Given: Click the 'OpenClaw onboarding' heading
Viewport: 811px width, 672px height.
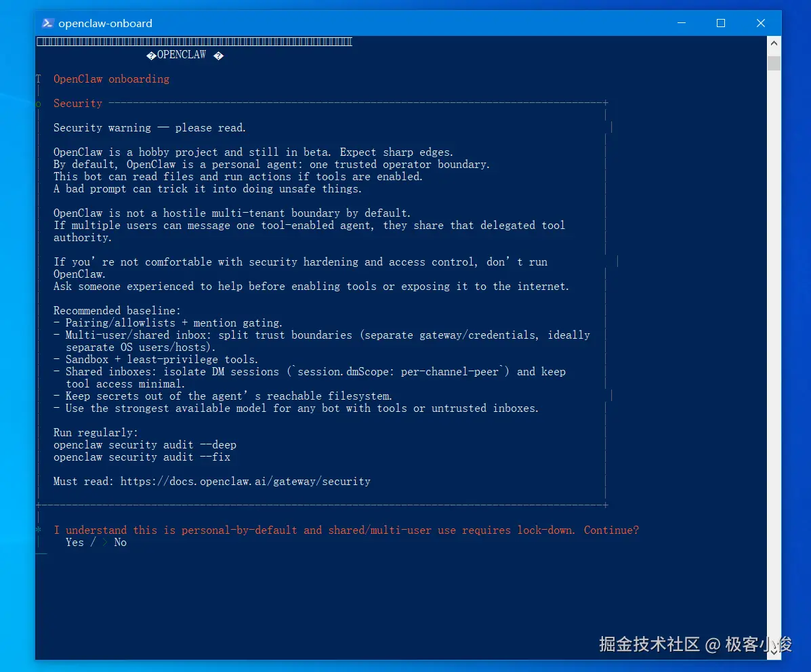Looking at the screenshot, I should 111,79.
